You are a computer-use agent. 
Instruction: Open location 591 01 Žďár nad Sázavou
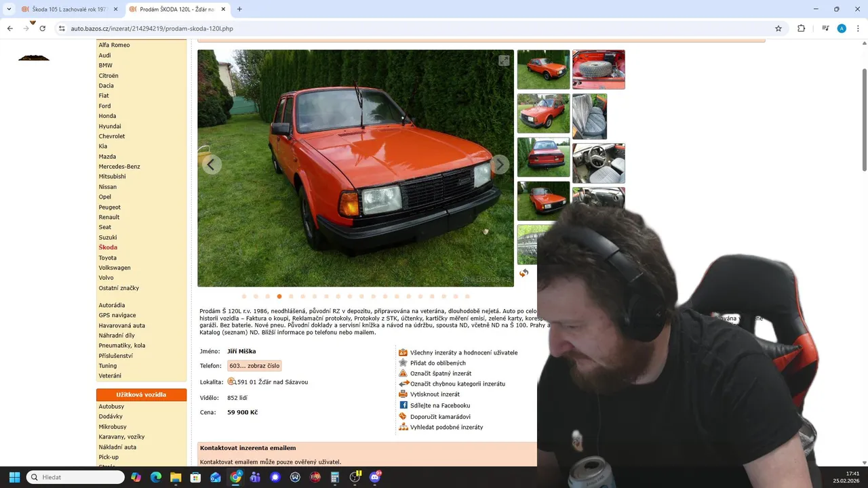click(x=272, y=382)
